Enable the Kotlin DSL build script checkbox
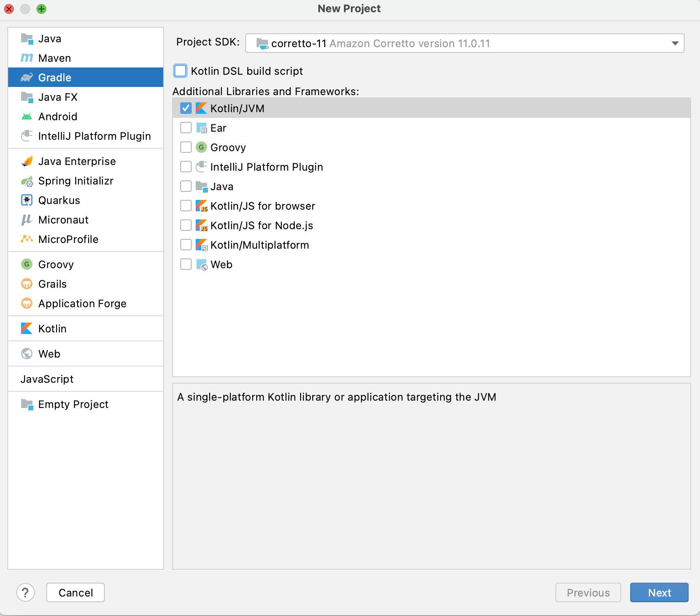Viewport: 700px width, 616px height. (180, 71)
